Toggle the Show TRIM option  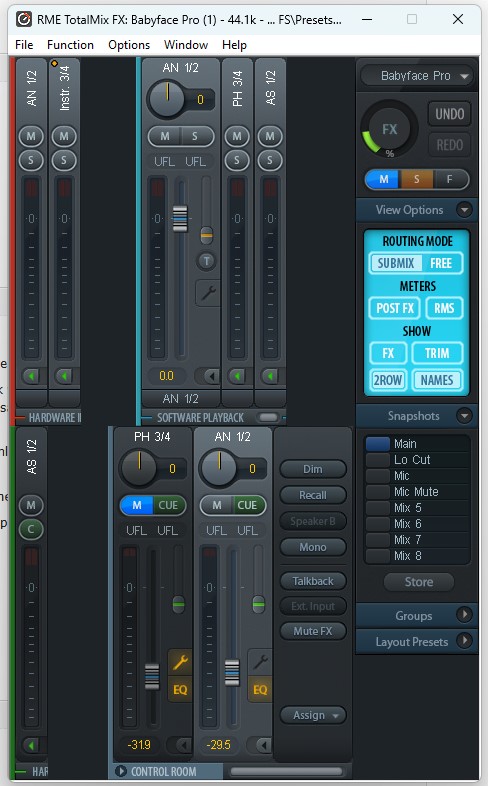coord(437,353)
